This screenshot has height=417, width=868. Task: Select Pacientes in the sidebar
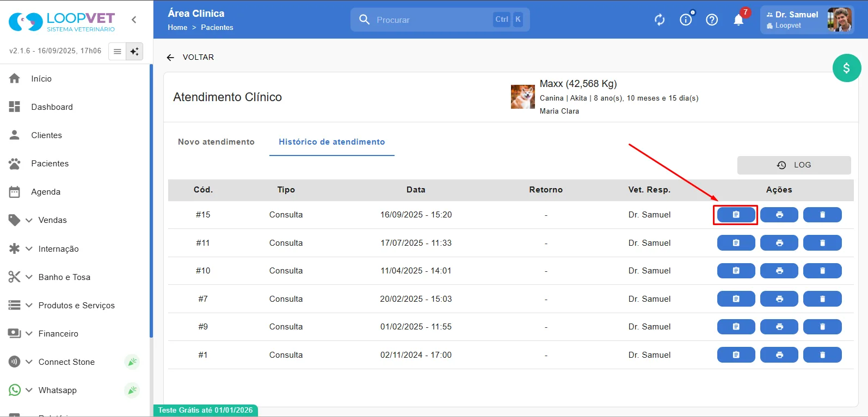coord(50,164)
